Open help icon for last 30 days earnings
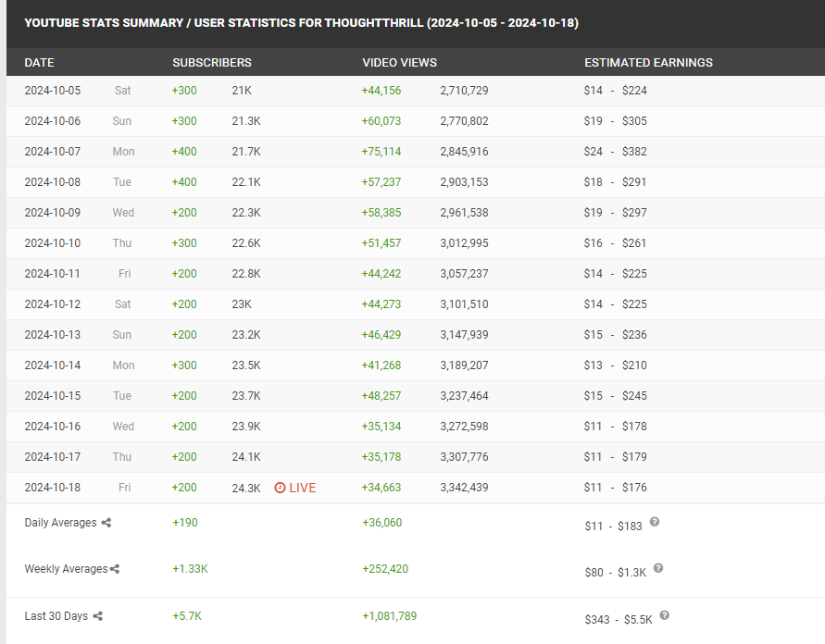 coord(665,615)
